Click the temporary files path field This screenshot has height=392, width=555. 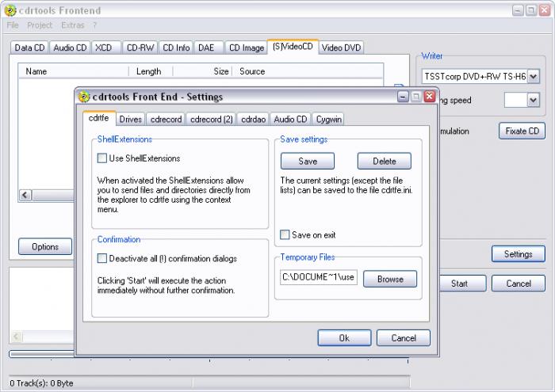(319, 277)
